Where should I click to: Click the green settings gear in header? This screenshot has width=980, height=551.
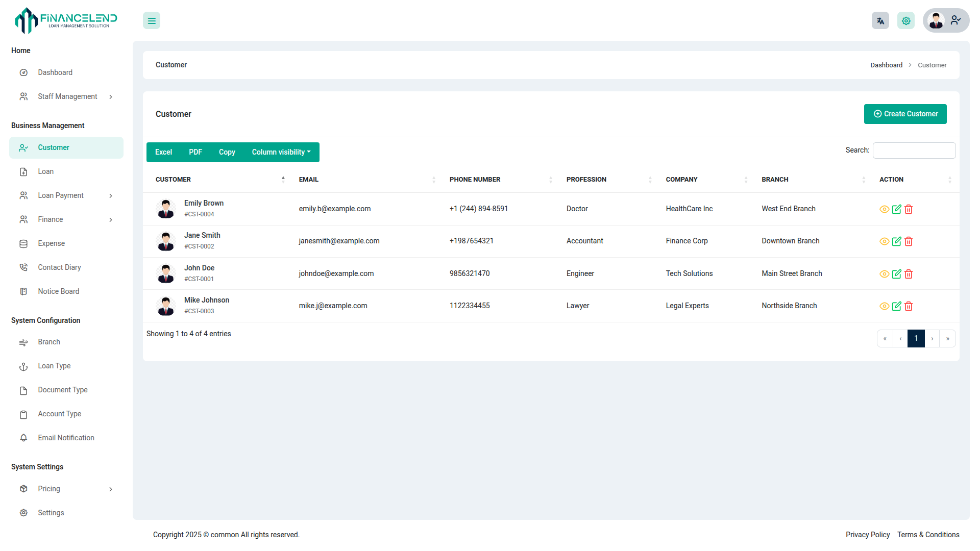(x=905, y=21)
